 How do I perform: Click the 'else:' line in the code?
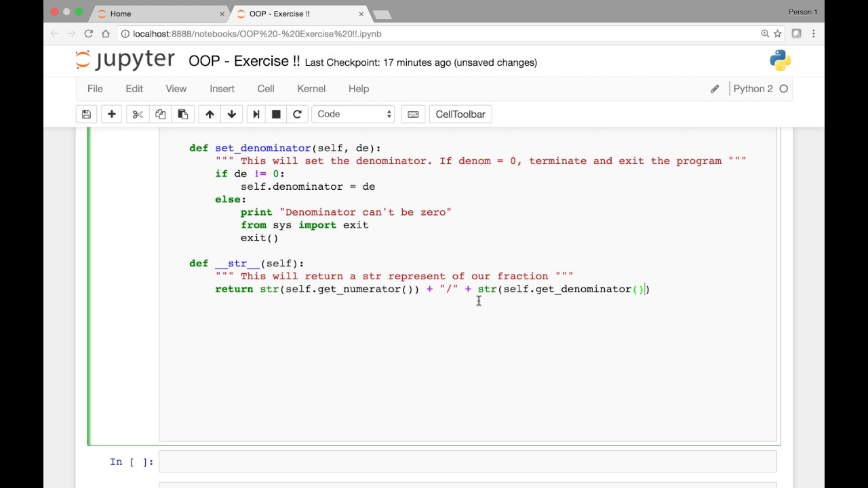click(x=231, y=199)
